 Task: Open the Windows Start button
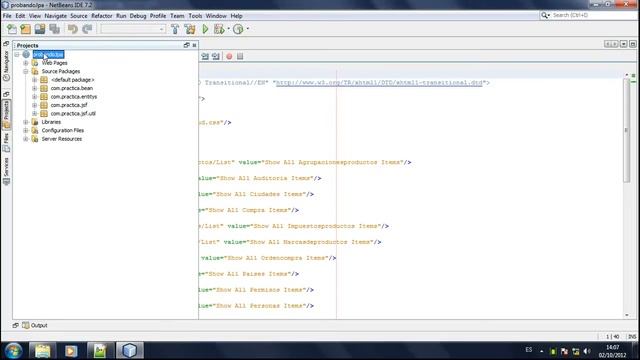13,351
